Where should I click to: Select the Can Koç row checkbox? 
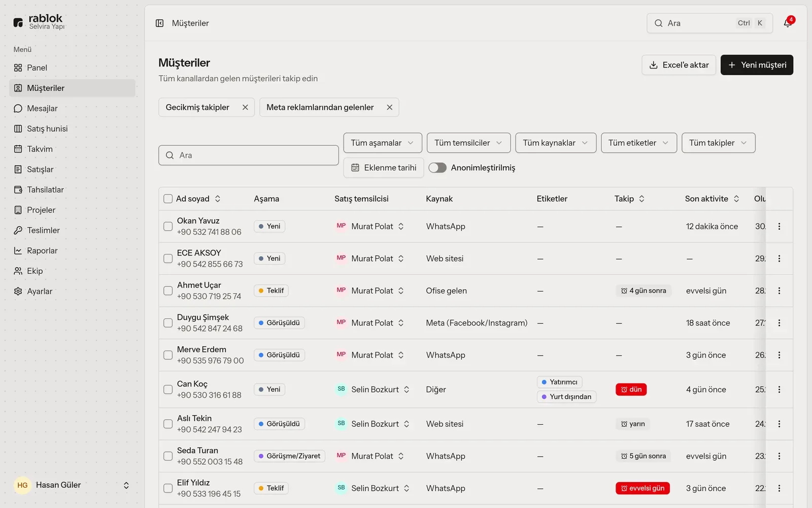pos(168,390)
